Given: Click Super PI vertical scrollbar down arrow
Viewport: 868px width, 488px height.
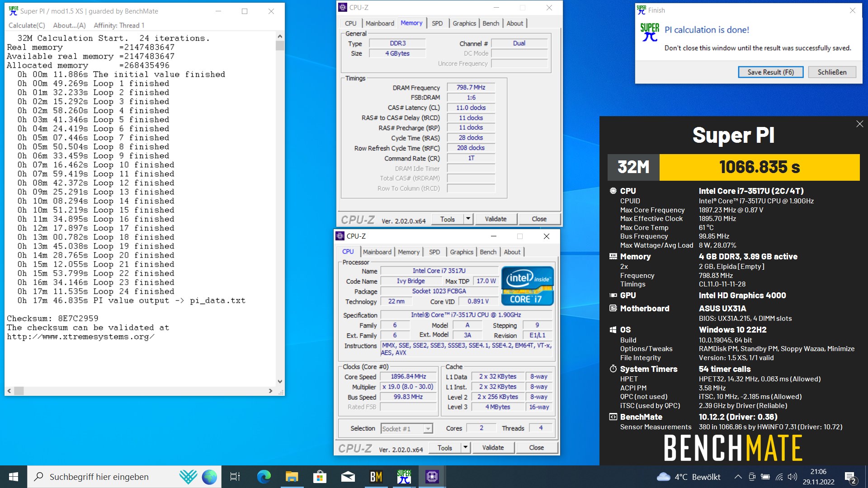Looking at the screenshot, I should 280,381.
